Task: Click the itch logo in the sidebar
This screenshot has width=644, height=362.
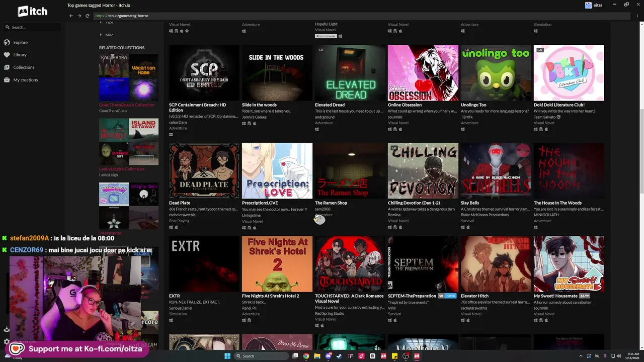Action: (x=31, y=11)
